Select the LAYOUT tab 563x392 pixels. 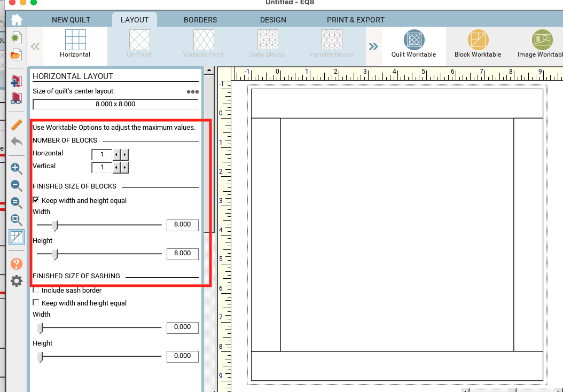click(135, 20)
